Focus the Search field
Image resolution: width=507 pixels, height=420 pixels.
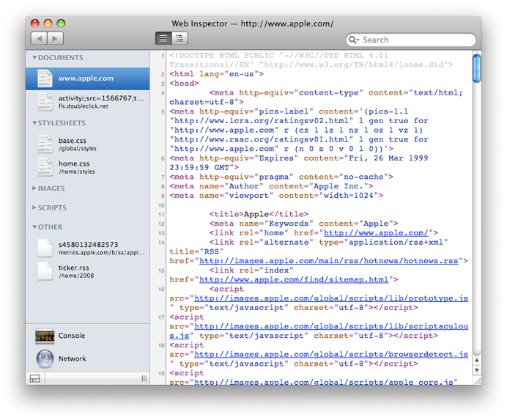point(410,40)
